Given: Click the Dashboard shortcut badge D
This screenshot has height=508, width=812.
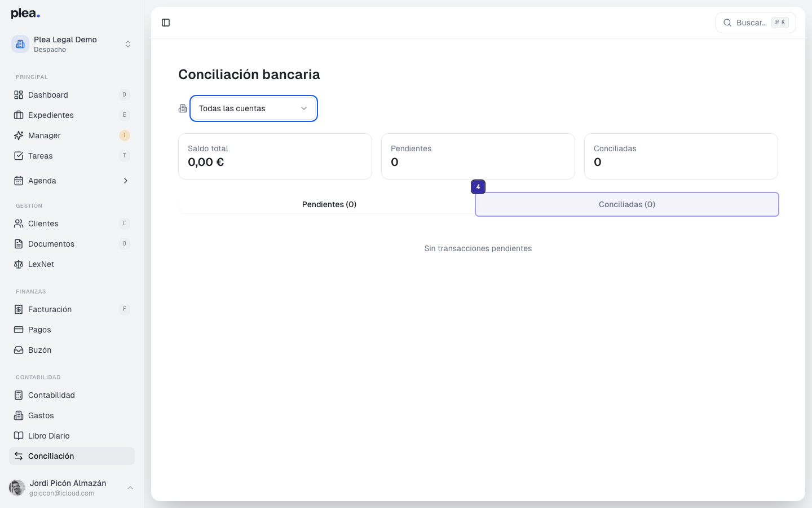Looking at the screenshot, I should [125, 95].
